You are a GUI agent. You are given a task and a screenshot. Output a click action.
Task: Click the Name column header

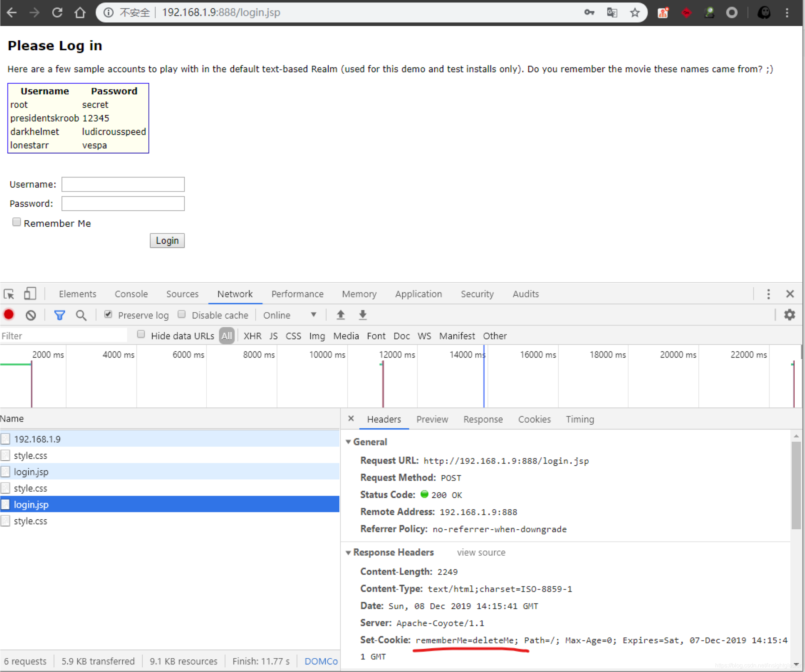coord(170,419)
